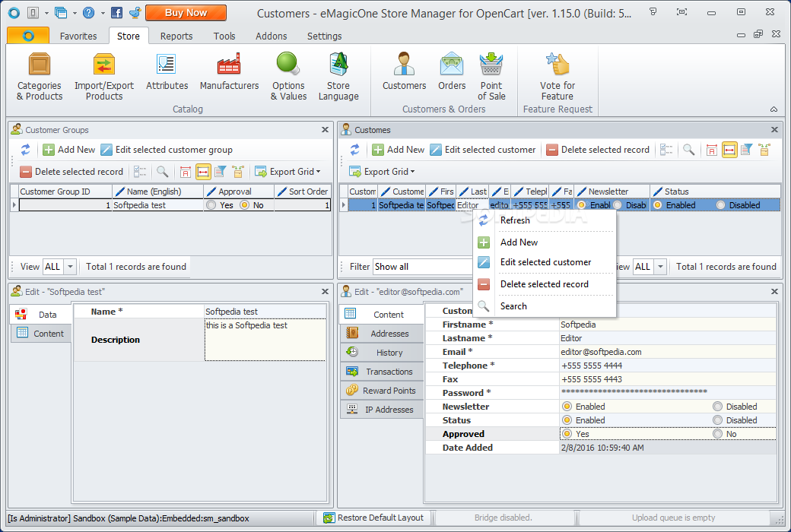Open the Attributes section
Viewport: 791px width, 532px height.
tap(167, 71)
